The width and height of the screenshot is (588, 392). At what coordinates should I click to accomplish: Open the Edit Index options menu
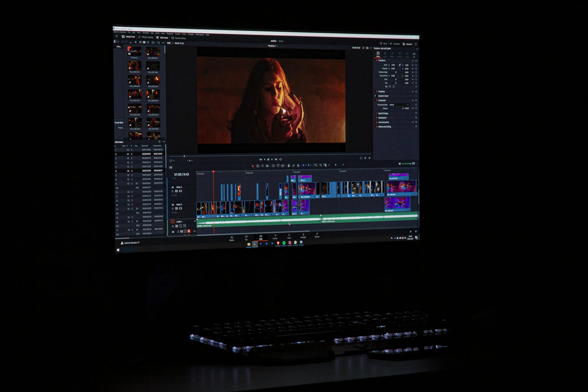pyautogui.click(x=164, y=142)
